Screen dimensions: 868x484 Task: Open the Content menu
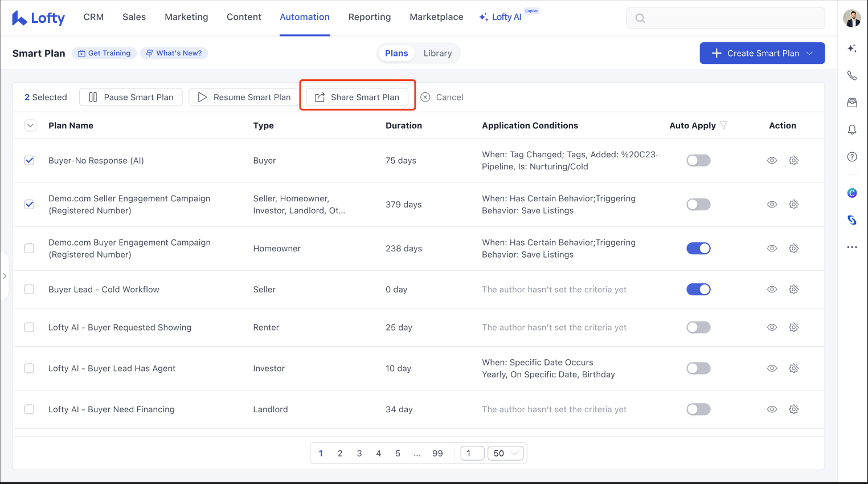click(x=244, y=17)
